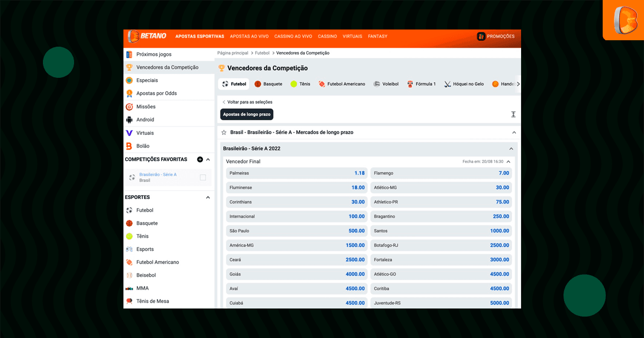
Task: Switch to the Hóquei no Gelo tab
Action: (464, 84)
